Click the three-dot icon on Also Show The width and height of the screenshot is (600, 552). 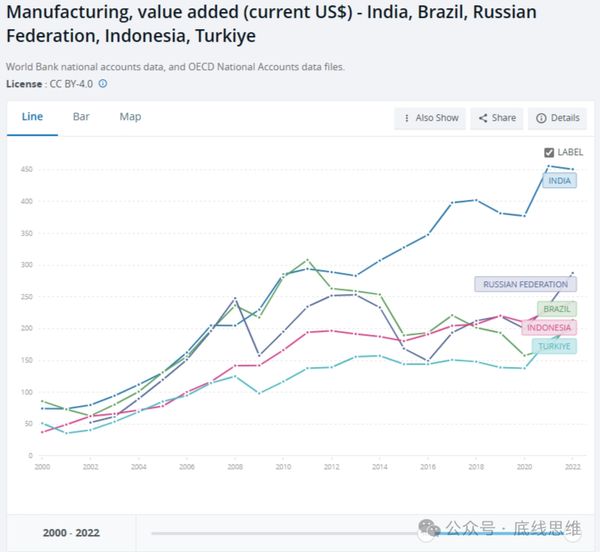point(406,118)
